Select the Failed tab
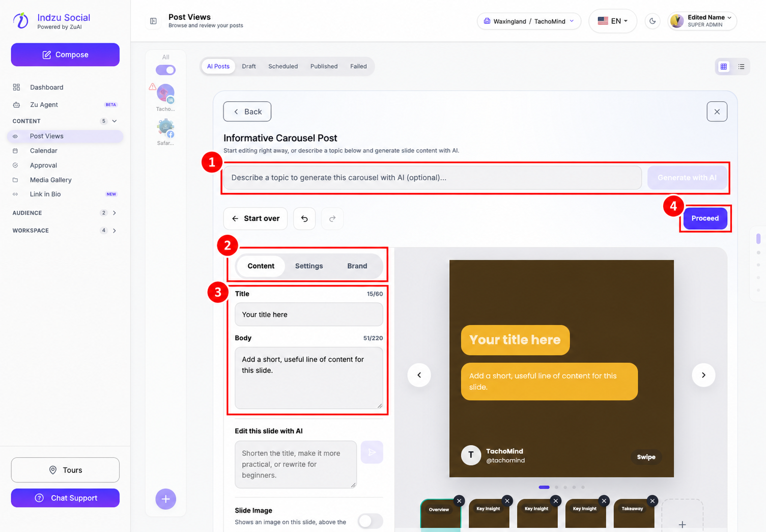 358,66
